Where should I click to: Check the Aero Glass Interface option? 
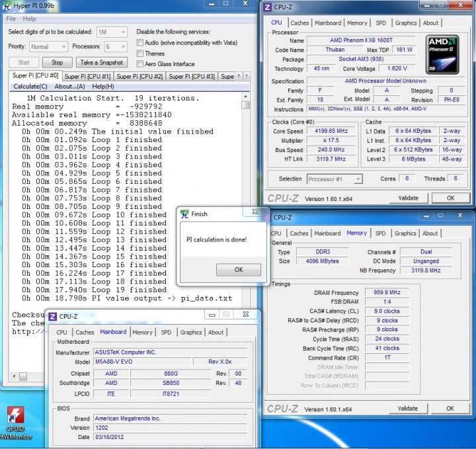point(139,63)
